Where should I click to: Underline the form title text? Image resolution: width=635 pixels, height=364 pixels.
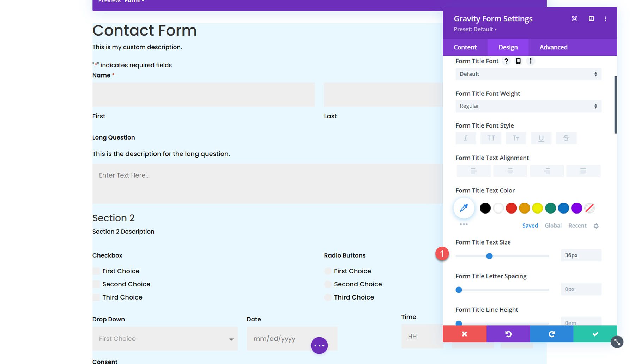click(x=541, y=138)
